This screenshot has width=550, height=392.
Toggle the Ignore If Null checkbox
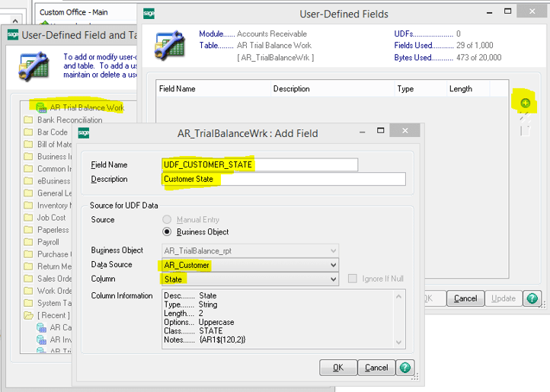coord(352,279)
